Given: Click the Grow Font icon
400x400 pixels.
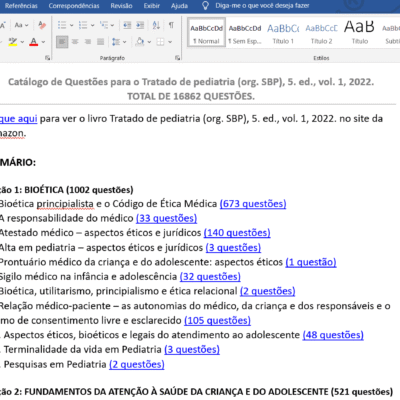Looking at the screenshot, I should 2,25.
